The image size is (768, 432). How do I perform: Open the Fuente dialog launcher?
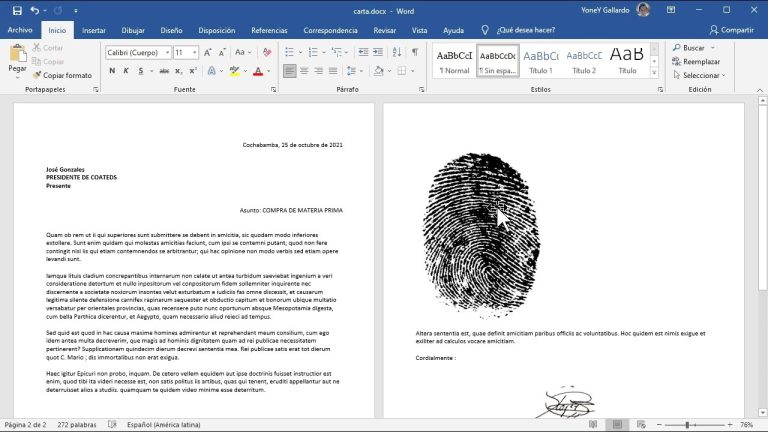[273, 90]
